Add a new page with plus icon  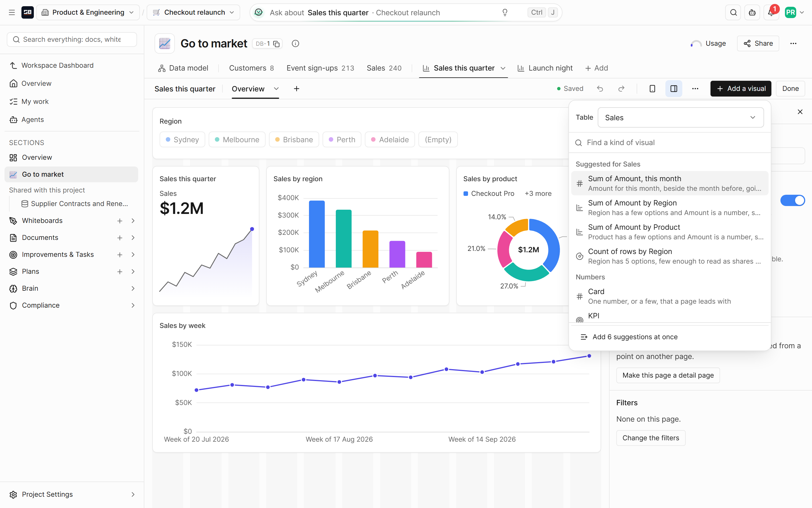click(x=297, y=89)
